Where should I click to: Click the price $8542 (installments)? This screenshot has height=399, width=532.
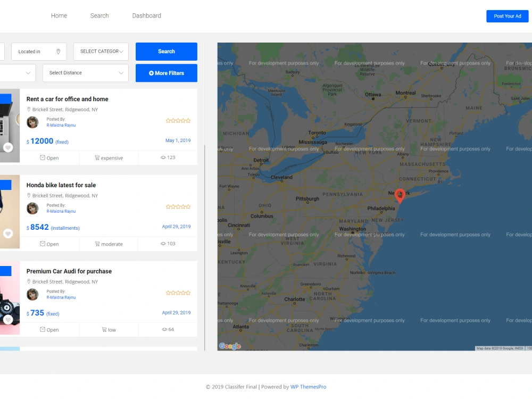(53, 227)
